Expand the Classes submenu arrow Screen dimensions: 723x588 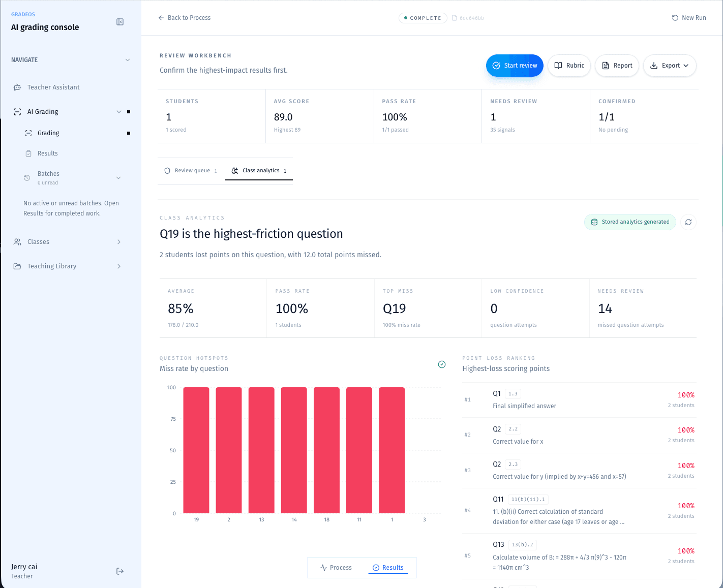click(119, 242)
